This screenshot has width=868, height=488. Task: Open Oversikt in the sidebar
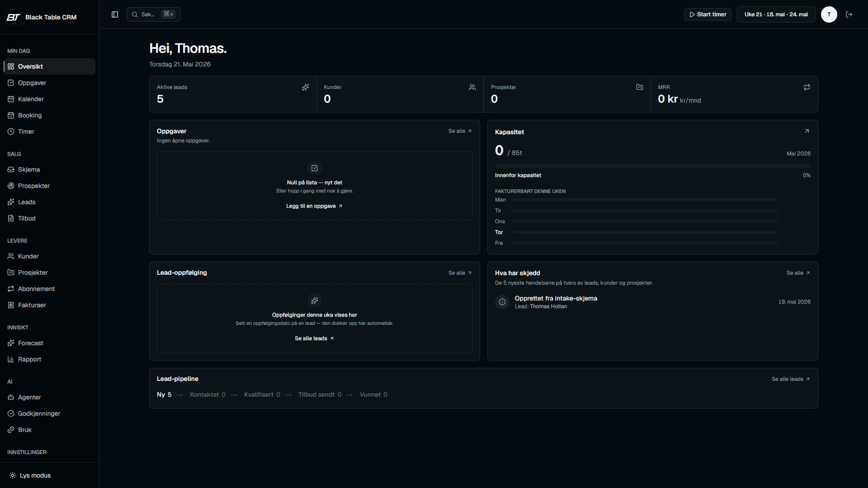coord(49,66)
